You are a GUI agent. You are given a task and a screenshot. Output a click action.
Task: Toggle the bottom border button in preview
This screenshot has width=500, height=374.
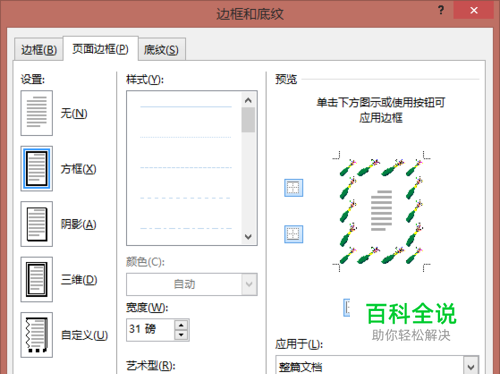pos(293,234)
